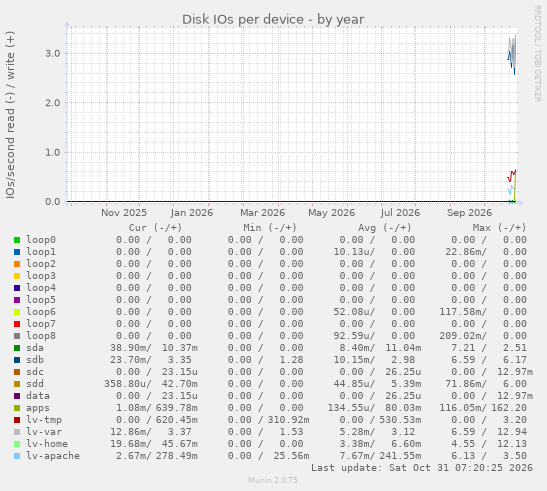This screenshot has height=491, width=547.
Task: Select the loop1 legend label
Action: click(41, 252)
